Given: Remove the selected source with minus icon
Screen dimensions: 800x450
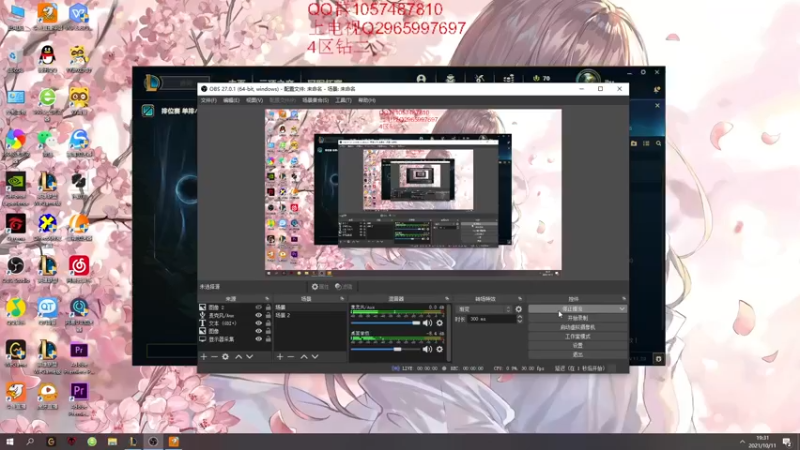Looking at the screenshot, I should pos(214,357).
